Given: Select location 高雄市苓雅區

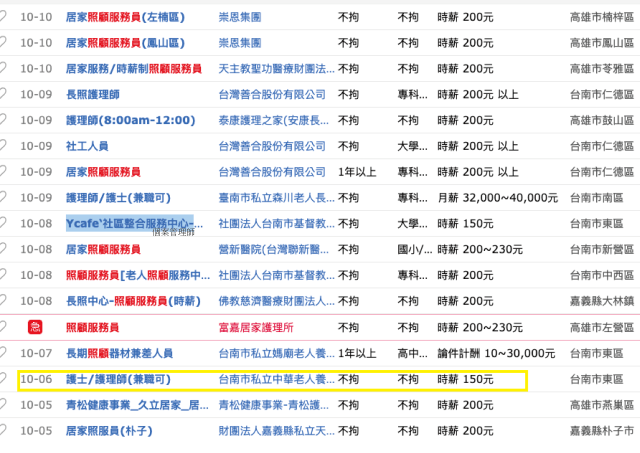Looking at the screenshot, I should (602, 69).
